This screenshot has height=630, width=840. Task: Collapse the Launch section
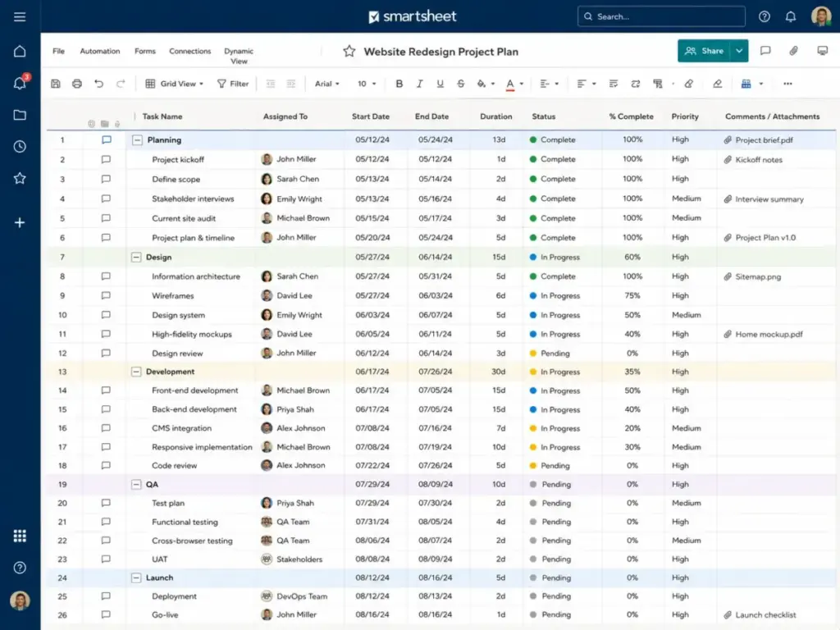point(136,577)
